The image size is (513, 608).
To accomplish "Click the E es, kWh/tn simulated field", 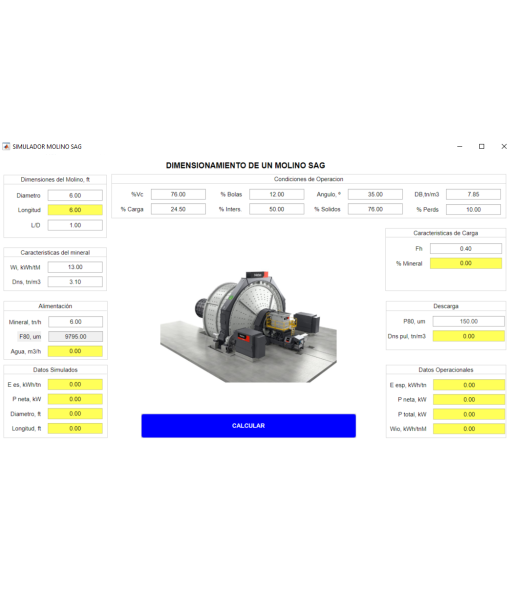I will click(75, 384).
